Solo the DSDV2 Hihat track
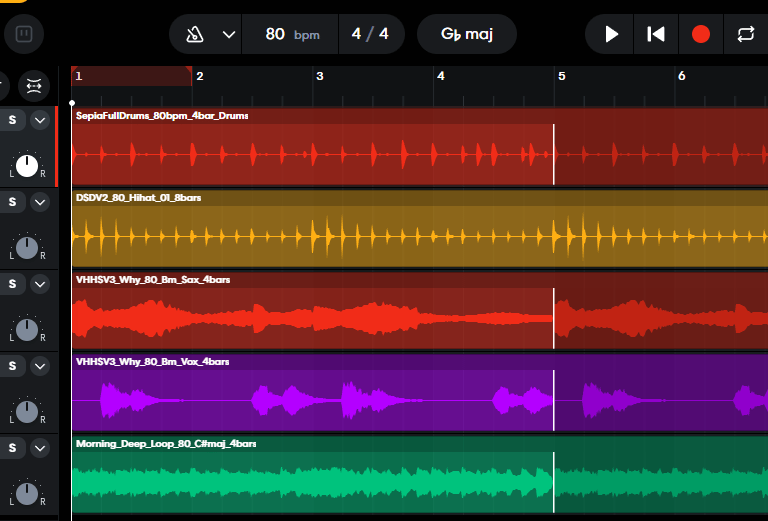Image resolution: width=768 pixels, height=521 pixels. click(12, 202)
